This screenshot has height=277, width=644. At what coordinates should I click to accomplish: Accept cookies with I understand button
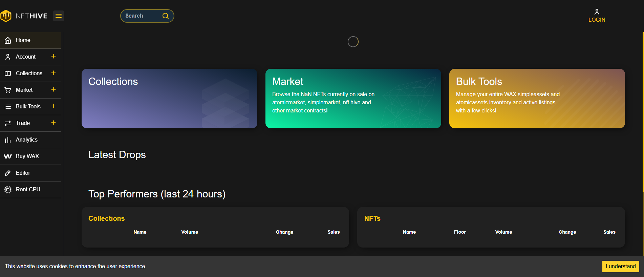[x=621, y=267]
